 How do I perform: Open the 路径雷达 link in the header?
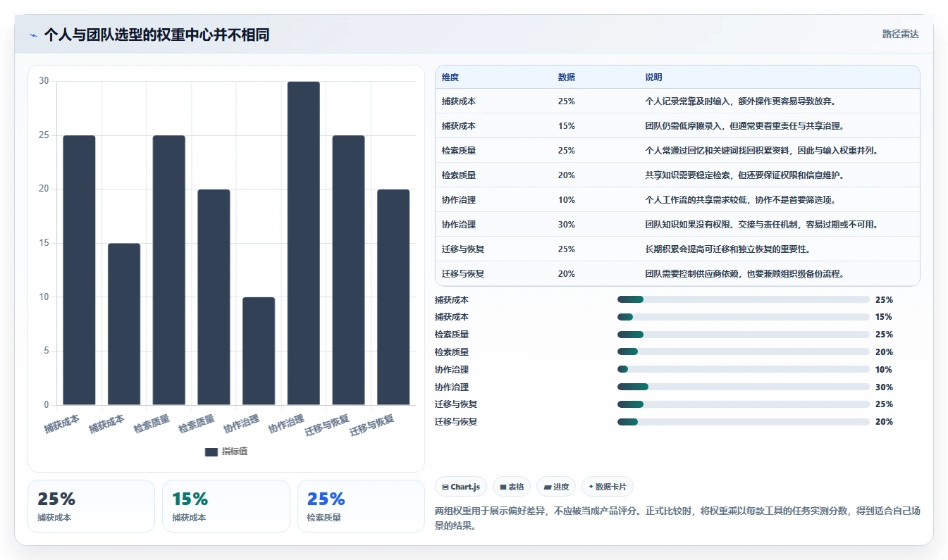coord(901,34)
